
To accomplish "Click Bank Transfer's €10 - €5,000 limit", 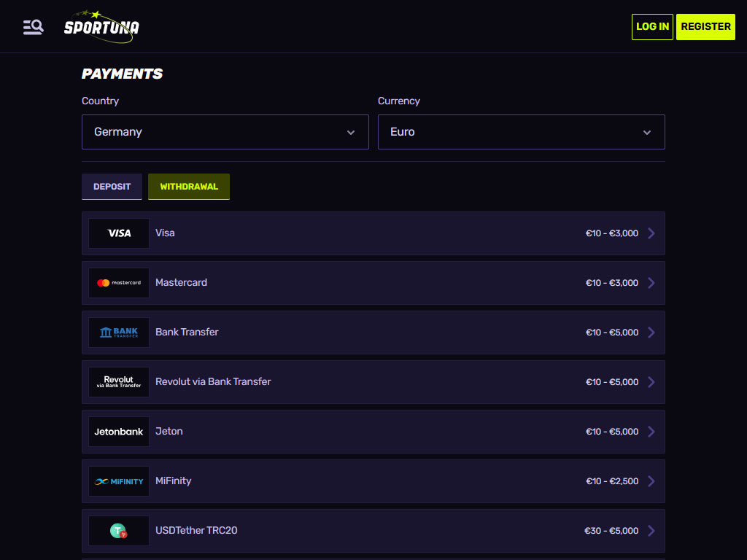I will pos(612,332).
